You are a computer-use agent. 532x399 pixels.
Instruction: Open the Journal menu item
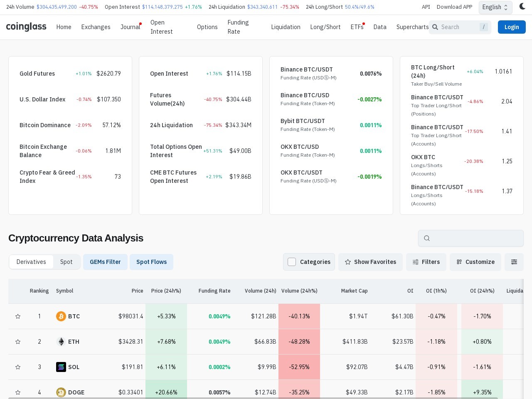tap(130, 27)
